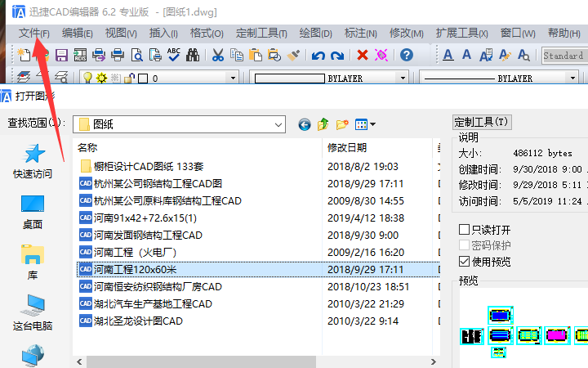Go to 快速访问 in the sidebar
588x368 pixels.
coord(33,161)
